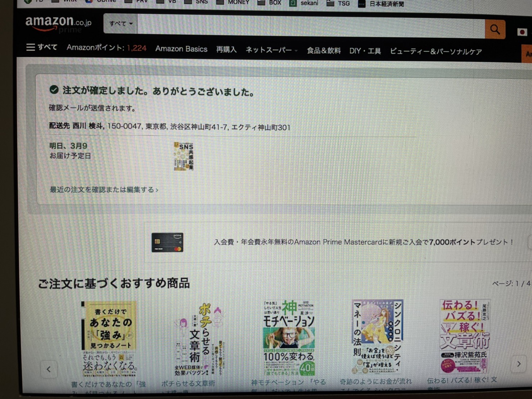532x399 pixels.
Task: Click the green order confirmed checkmark icon
Action: click(54, 89)
